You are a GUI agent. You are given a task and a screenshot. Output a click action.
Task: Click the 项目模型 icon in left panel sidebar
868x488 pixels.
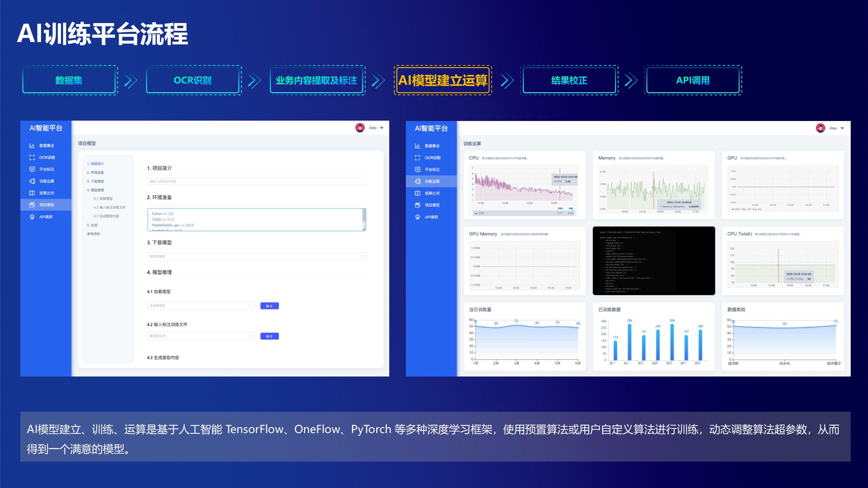32,205
